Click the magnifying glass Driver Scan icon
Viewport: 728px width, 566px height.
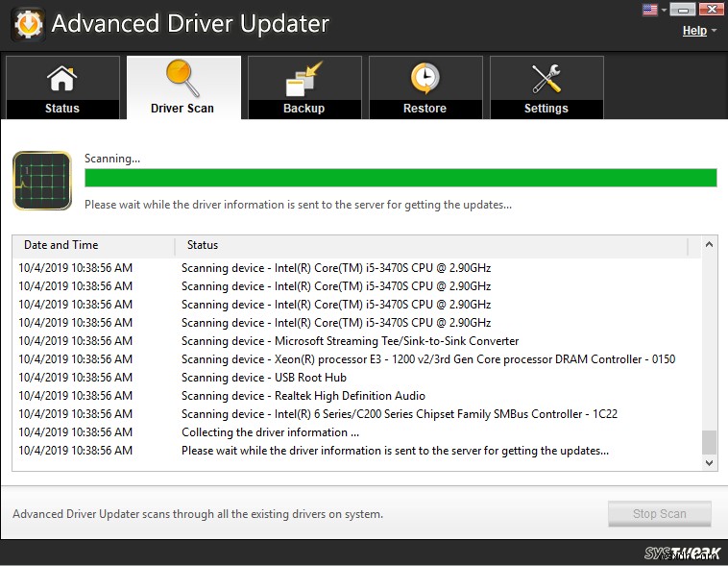tap(182, 78)
